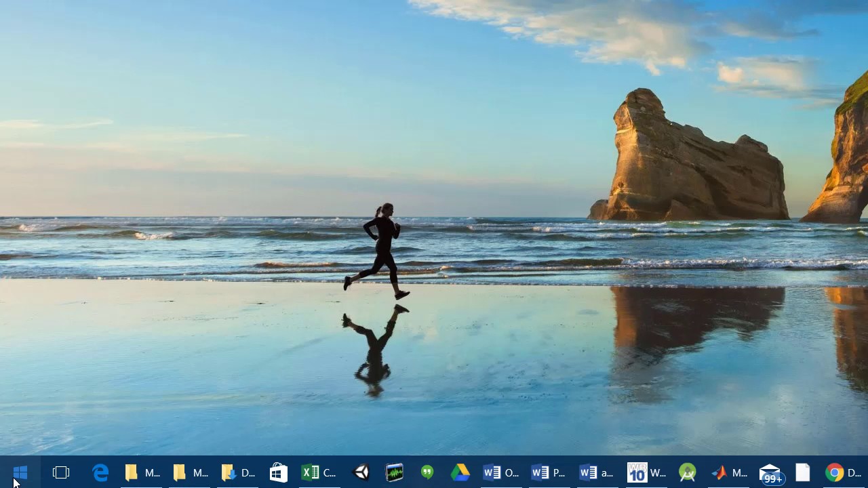Screen dimensions: 868x488
Task: Open the Mail app with 99+ badge
Action: (x=771, y=472)
